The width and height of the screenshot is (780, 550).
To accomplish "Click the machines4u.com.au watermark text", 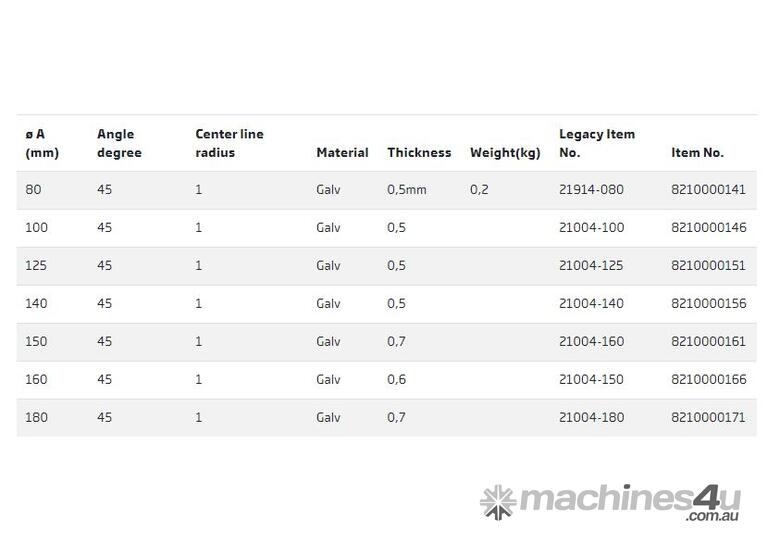I will pos(628,500).
